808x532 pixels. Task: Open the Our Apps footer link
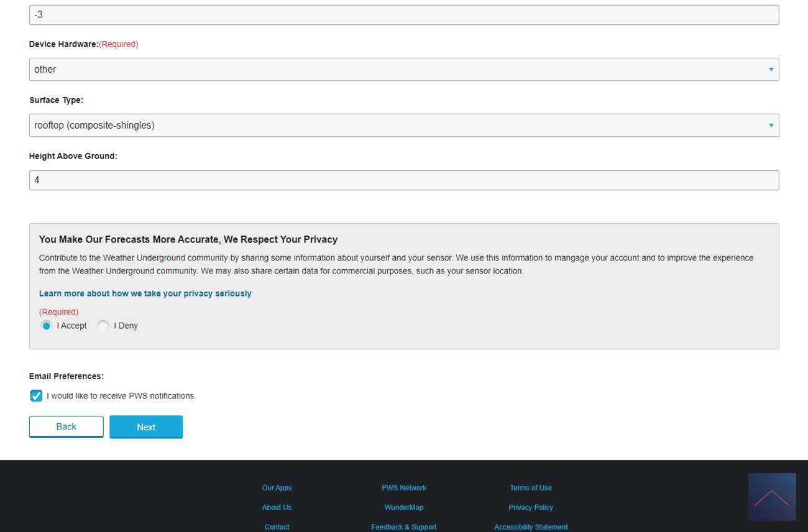(277, 488)
